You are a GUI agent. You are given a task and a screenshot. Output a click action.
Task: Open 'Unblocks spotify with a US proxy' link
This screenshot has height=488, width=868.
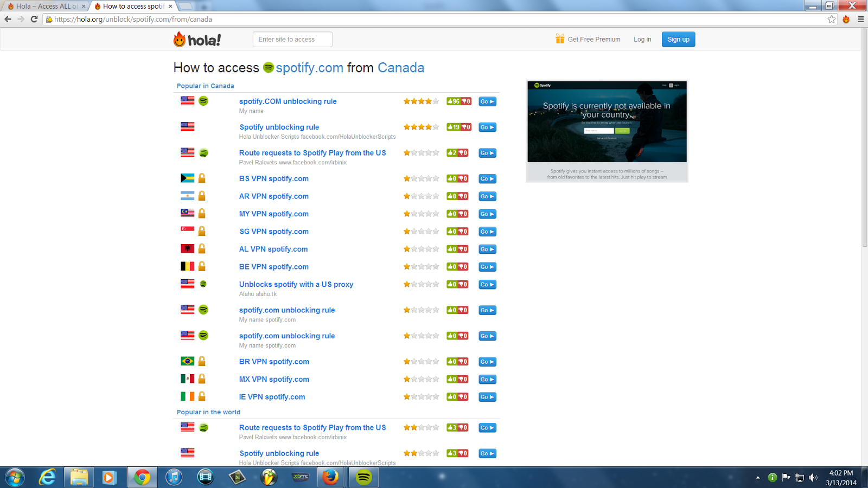coord(296,284)
